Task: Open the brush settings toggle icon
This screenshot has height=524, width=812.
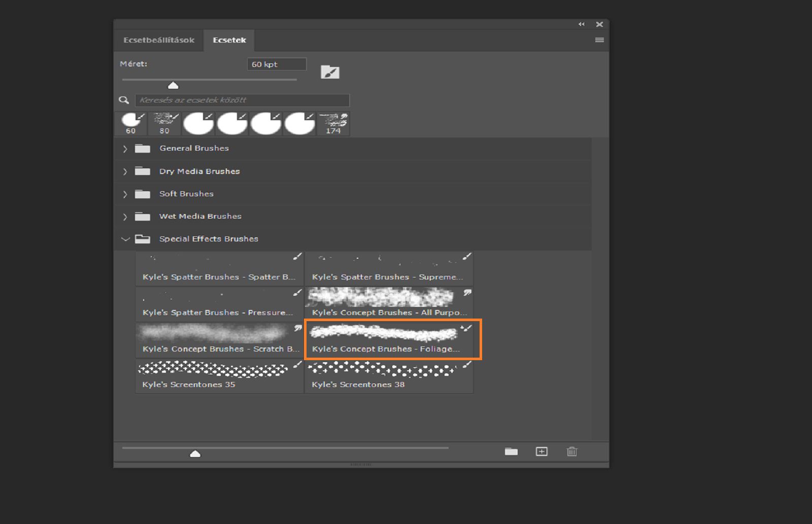Action: click(330, 72)
